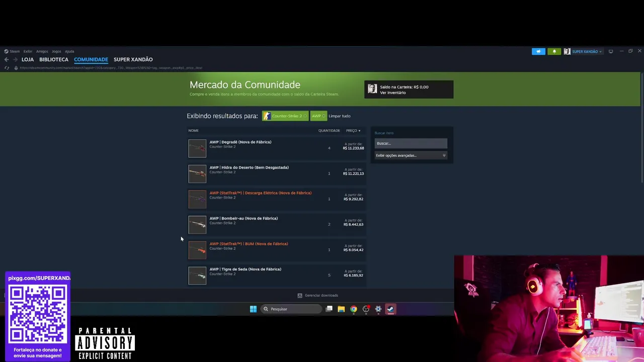
Task: Click the Steam forward navigation arrow
Action: pyautogui.click(x=15, y=59)
